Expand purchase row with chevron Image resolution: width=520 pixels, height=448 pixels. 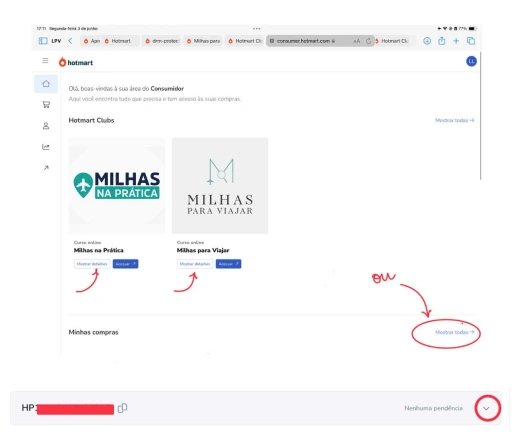487,408
